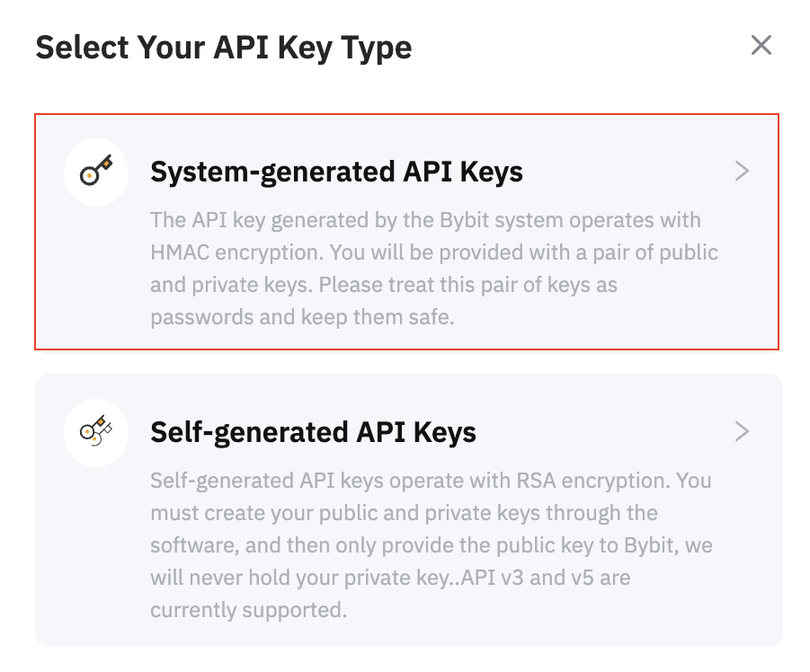810x672 pixels.
Task: Click the red-outlined selection around the top option
Action: pos(405,230)
